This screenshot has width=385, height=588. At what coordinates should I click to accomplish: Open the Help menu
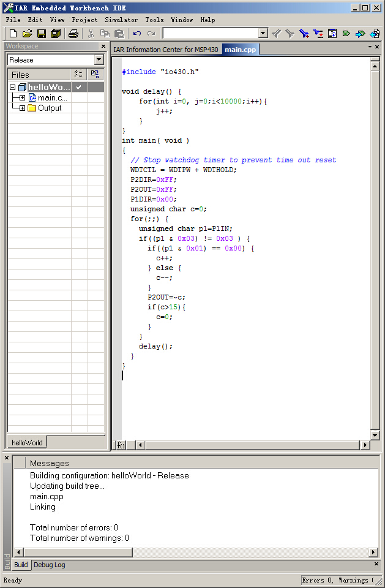click(207, 20)
